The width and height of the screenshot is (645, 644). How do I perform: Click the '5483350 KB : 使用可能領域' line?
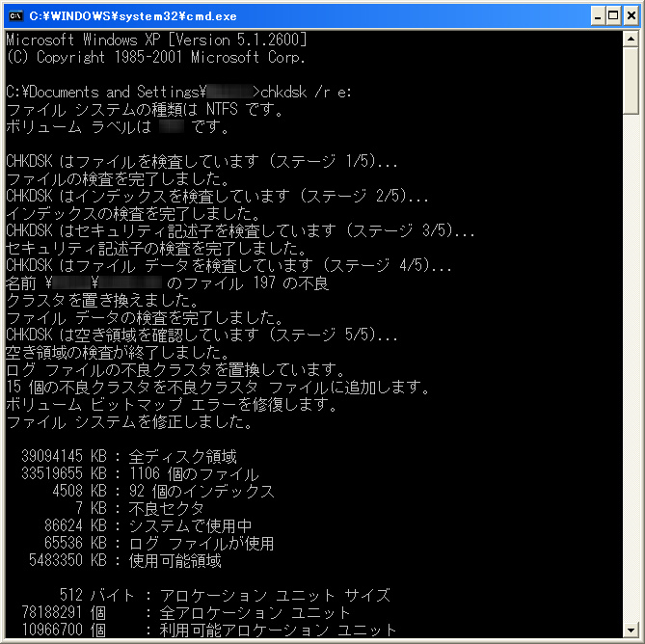[125, 560]
